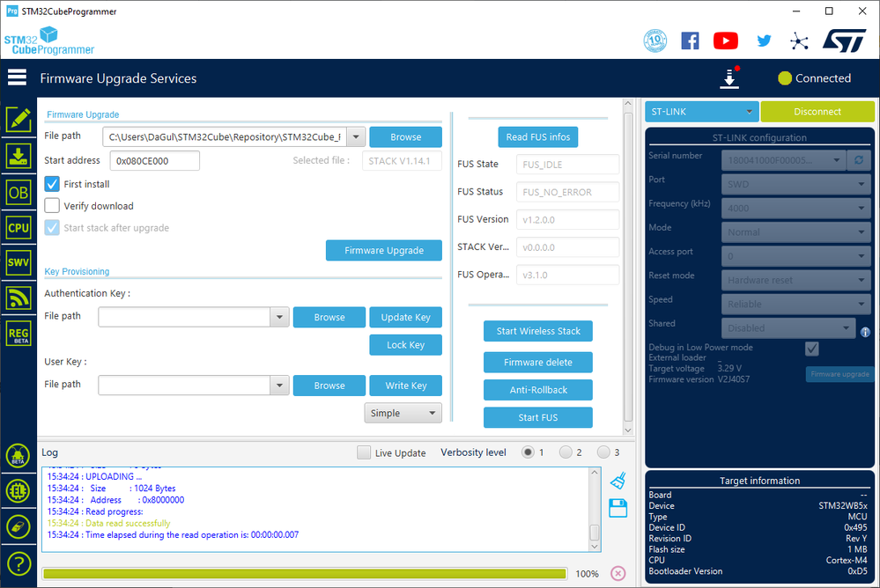Image resolution: width=880 pixels, height=588 pixels.
Task: Open Firmware Upgrade Services wireless icon
Action: click(x=18, y=298)
